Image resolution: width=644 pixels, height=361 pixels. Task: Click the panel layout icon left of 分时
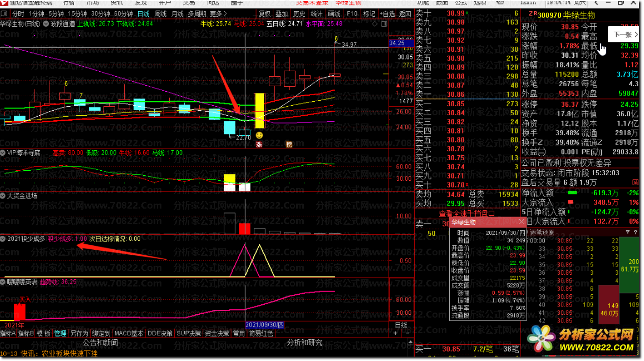[4, 13]
